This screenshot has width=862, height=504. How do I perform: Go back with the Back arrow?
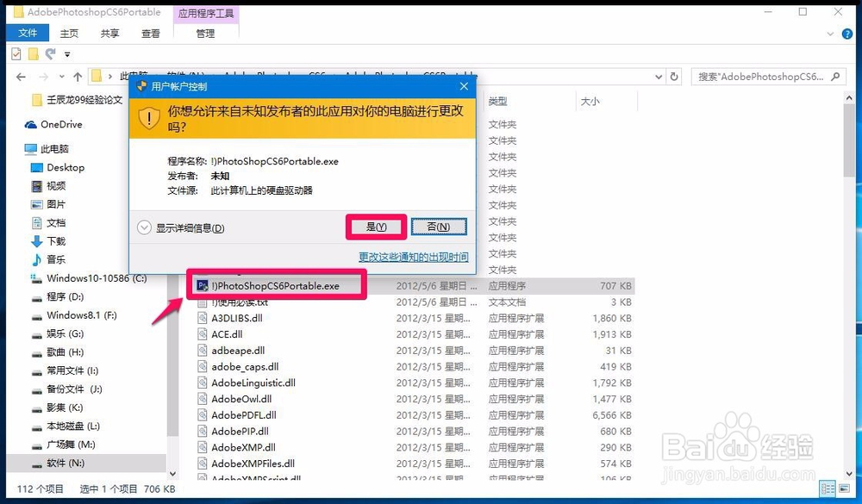coord(21,77)
